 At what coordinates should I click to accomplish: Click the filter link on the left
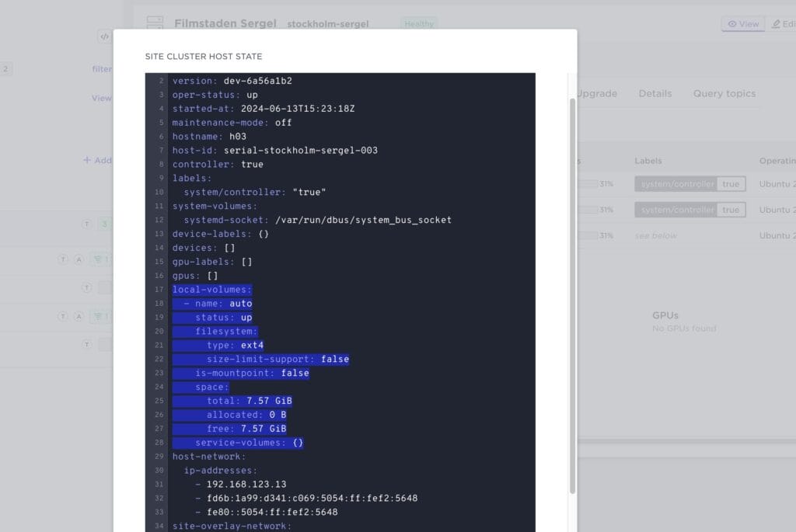(x=102, y=69)
